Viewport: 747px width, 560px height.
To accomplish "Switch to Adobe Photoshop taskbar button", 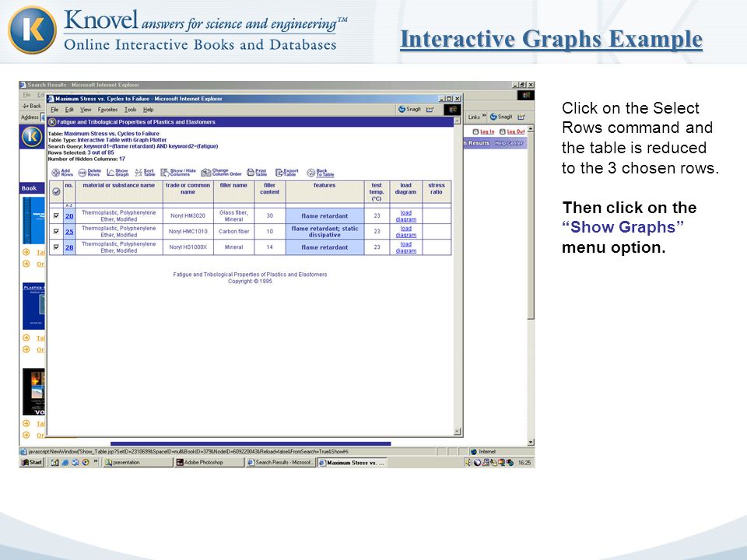I will [x=209, y=462].
